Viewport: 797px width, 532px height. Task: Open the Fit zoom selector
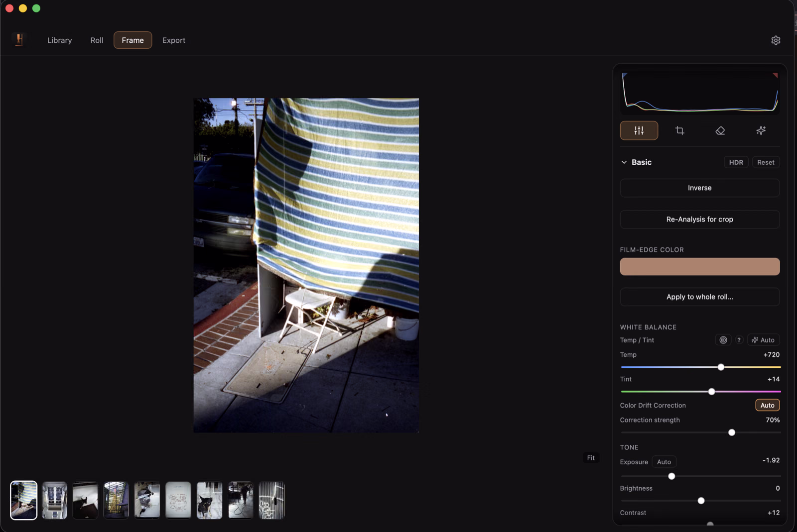click(591, 458)
